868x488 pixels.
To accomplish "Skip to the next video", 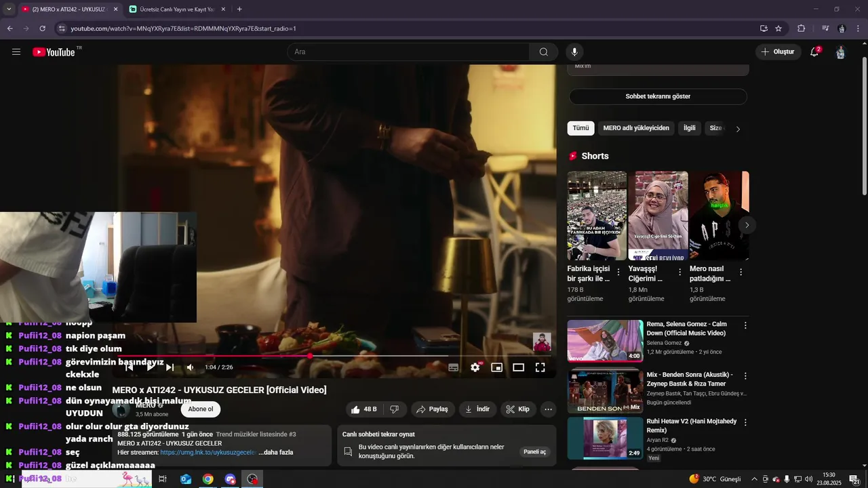I will point(170,367).
